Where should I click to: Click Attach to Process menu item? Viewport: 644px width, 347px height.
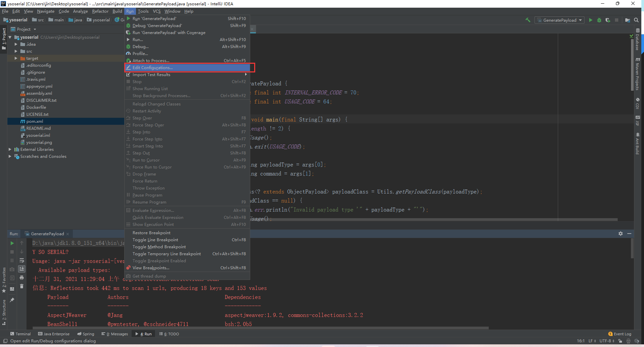(187, 61)
